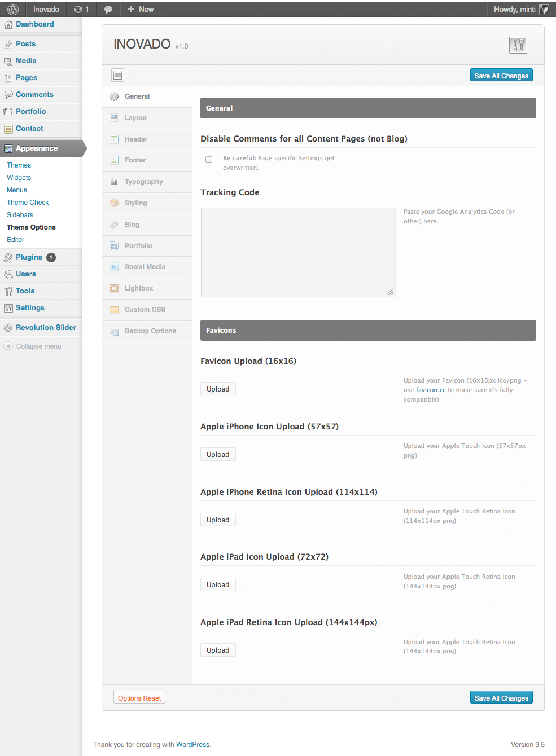Switch to the Footer settings tab
The width and height of the screenshot is (556, 756).
(x=135, y=160)
